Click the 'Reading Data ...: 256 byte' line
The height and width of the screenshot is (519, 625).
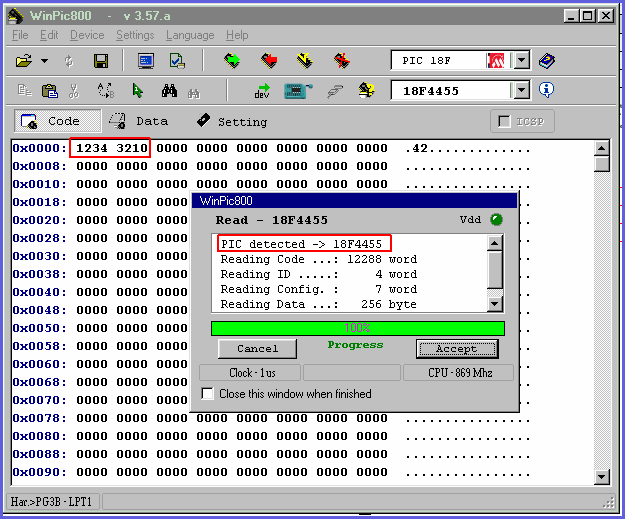(319, 304)
